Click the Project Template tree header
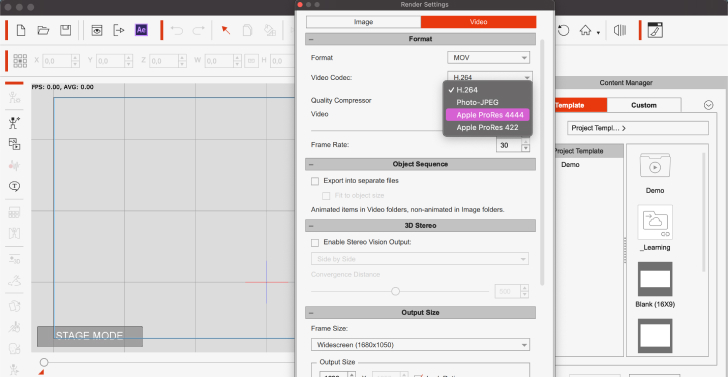The image size is (728, 377). 589,151
